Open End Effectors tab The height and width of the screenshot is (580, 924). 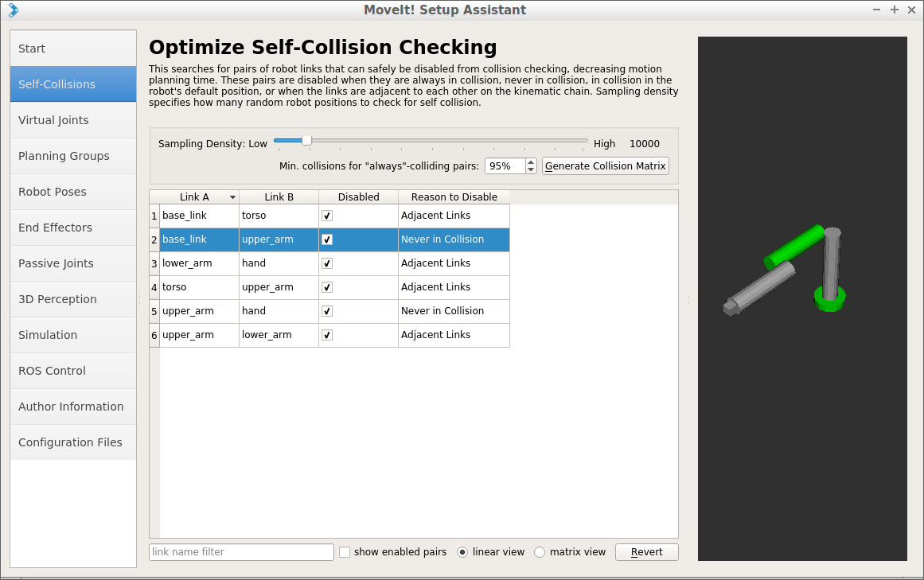pyautogui.click(x=73, y=228)
